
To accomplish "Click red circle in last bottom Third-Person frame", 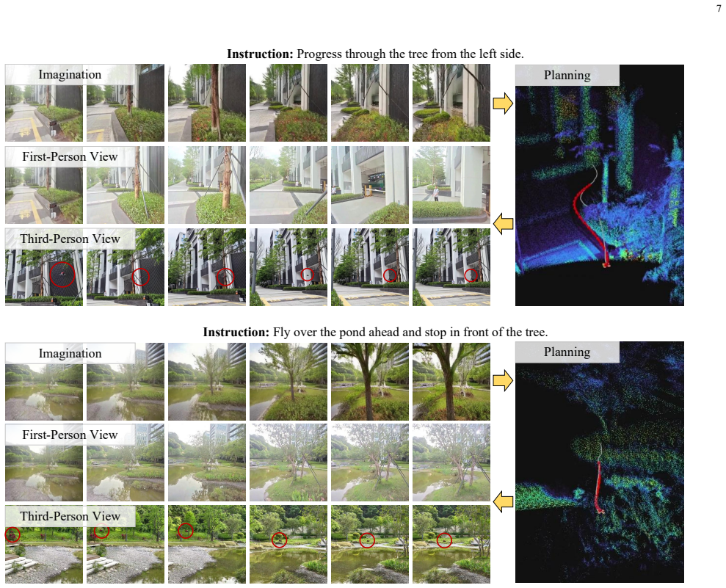I will coord(444,540).
